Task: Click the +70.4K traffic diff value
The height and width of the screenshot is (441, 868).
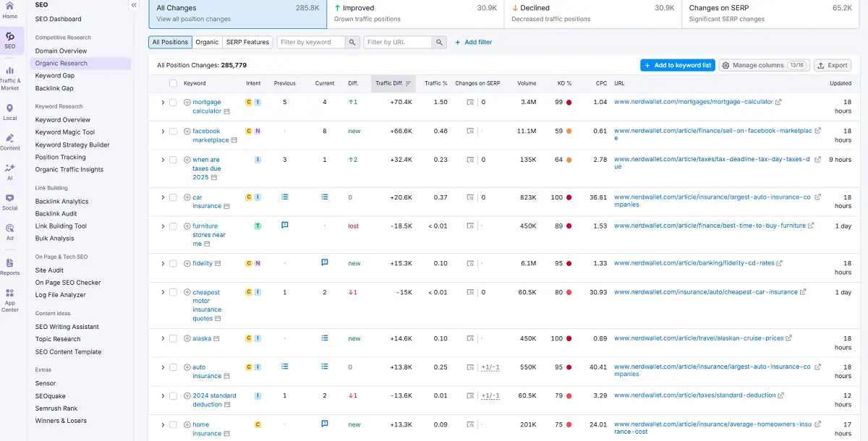Action: point(401,103)
